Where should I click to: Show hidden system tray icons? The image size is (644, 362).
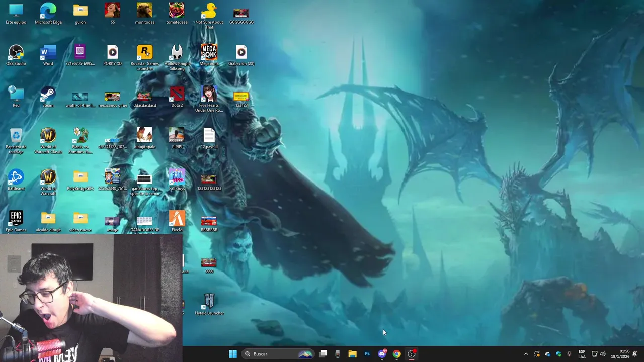(526, 354)
